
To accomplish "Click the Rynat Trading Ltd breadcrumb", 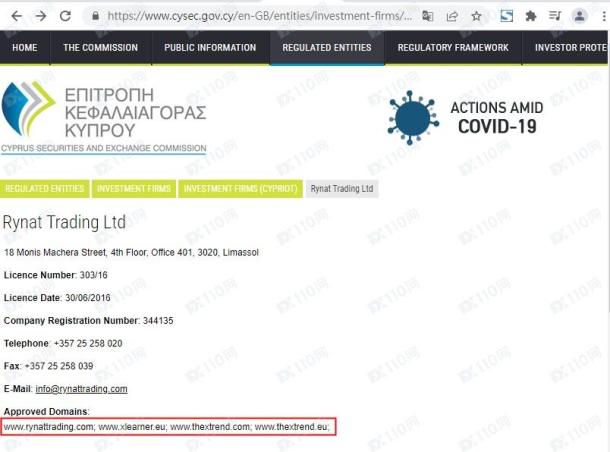I will click(x=342, y=189).
